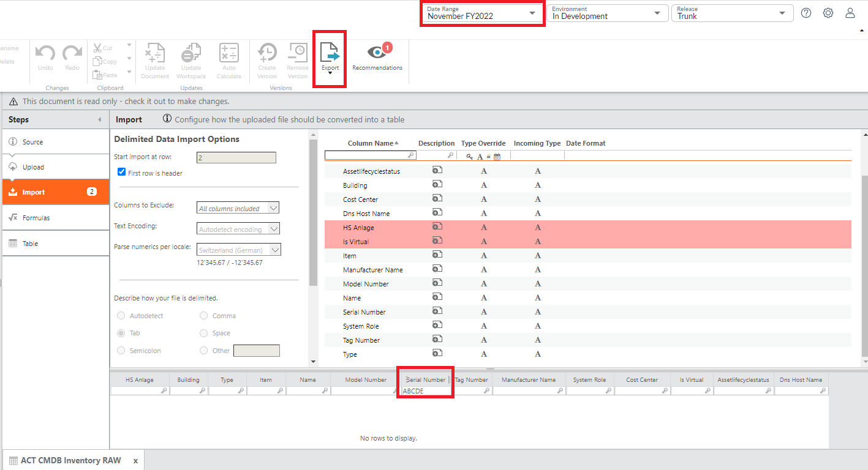
Task: Click the Start import at row field
Action: pyautogui.click(x=236, y=158)
